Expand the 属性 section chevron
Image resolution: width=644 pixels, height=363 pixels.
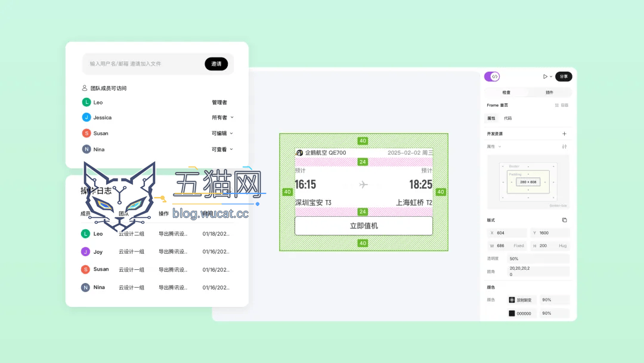click(500, 147)
